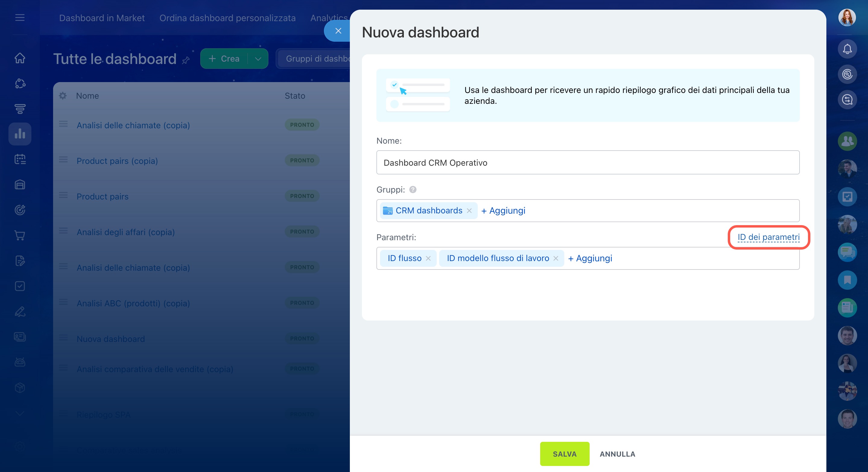Screen dimensions: 868x472
Task: Click Aggiungi in the Gruppi field
Action: click(x=503, y=211)
